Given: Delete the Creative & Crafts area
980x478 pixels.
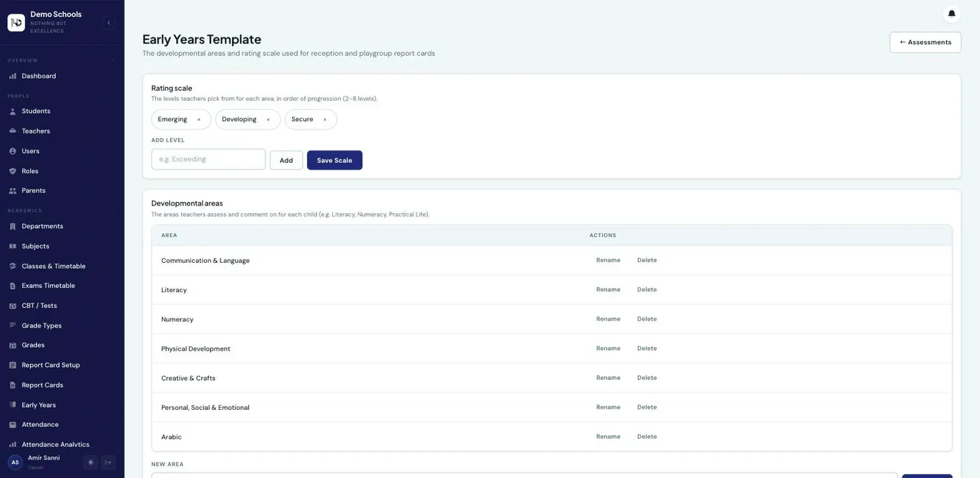Looking at the screenshot, I should click(647, 377).
